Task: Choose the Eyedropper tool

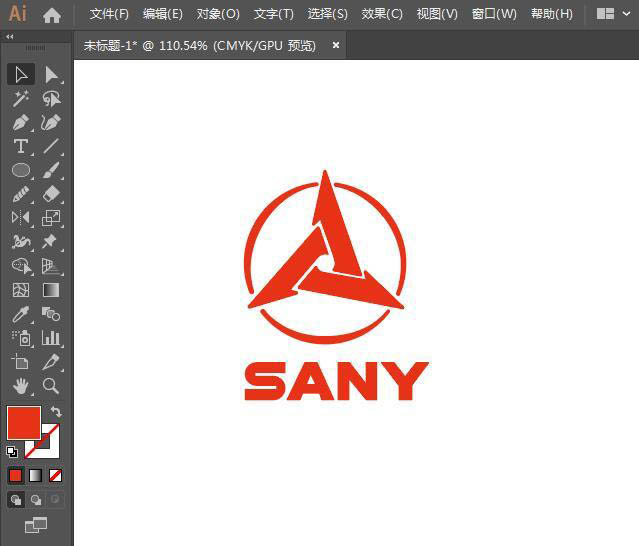Action: pos(21,314)
